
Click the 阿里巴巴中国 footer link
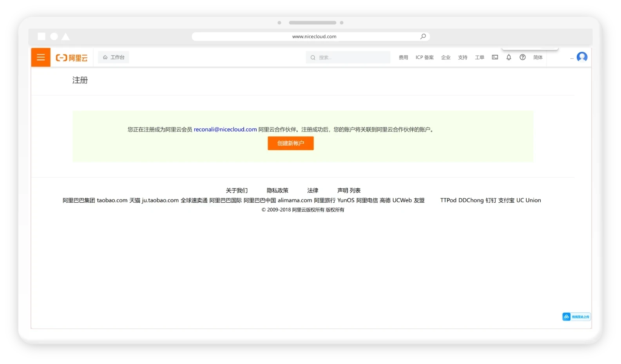[x=260, y=200]
